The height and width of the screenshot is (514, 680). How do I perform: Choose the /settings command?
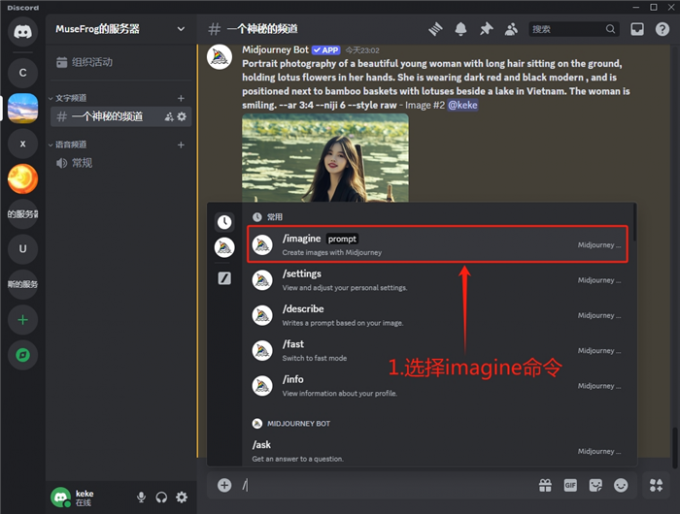pos(437,280)
